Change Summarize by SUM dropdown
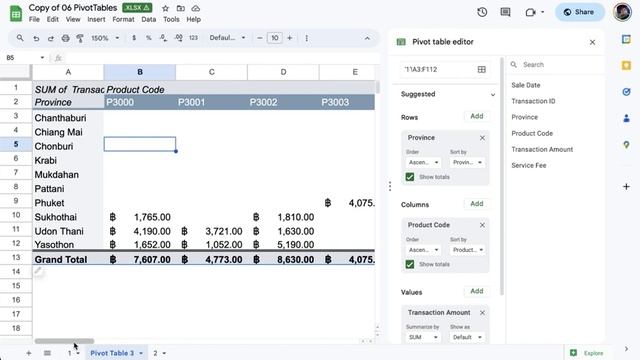Viewport: 640px width, 360px height. [x=423, y=337]
